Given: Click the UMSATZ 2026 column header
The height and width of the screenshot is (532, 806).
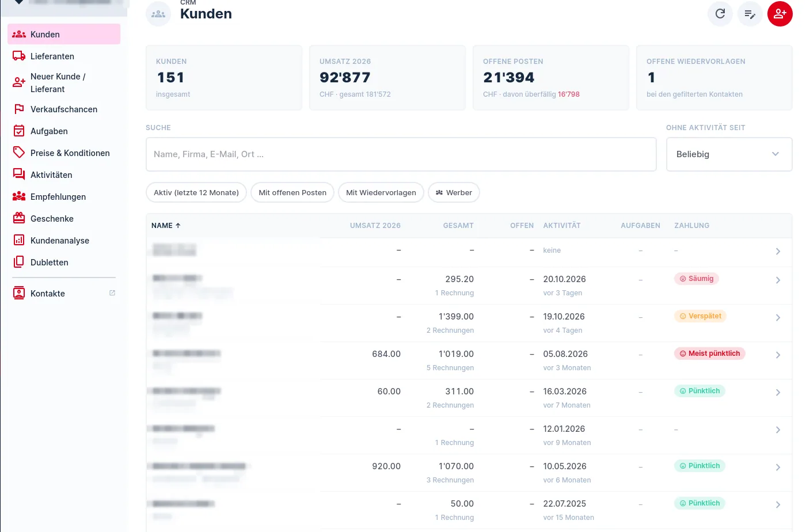Looking at the screenshot, I should pos(375,226).
